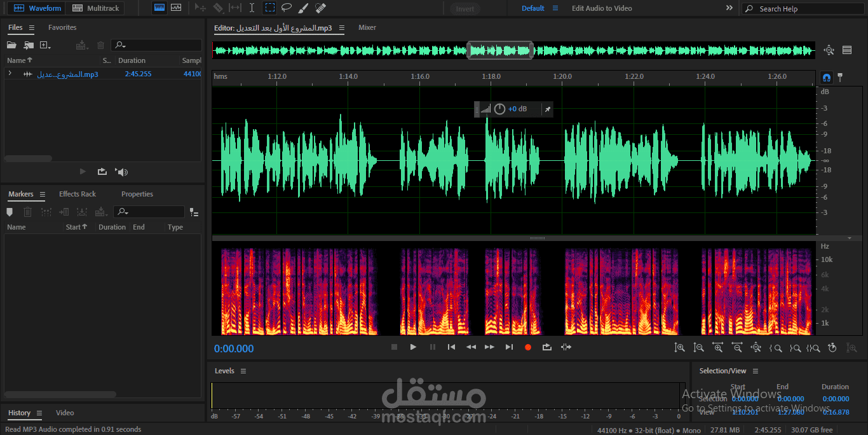Sort files by the Name column
The image size is (868, 435).
pos(20,60)
